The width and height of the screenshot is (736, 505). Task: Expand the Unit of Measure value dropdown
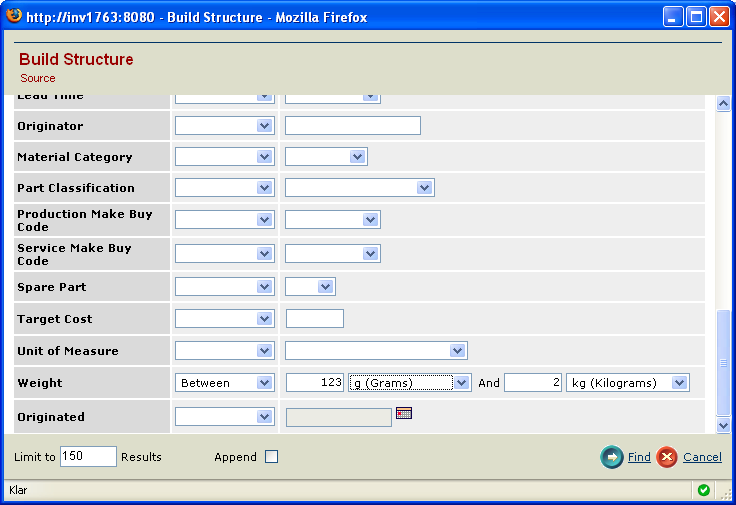tap(376, 351)
